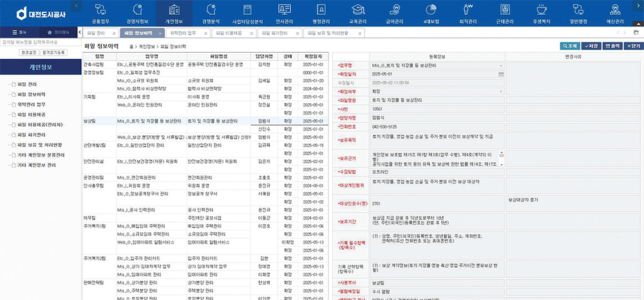
Task: Select the 메뉴 sidebar tab
Action: pyautogui.click(x=19, y=32)
